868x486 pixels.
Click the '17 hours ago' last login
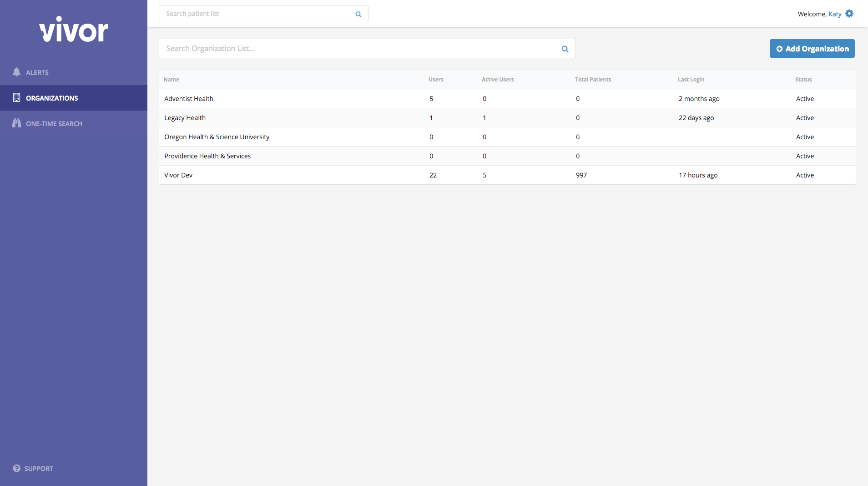(698, 175)
